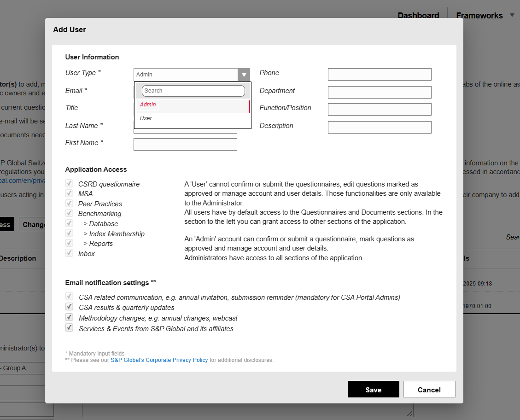520x420 pixels.
Task: Click the 'Email *' field label
Action: [x=76, y=91]
